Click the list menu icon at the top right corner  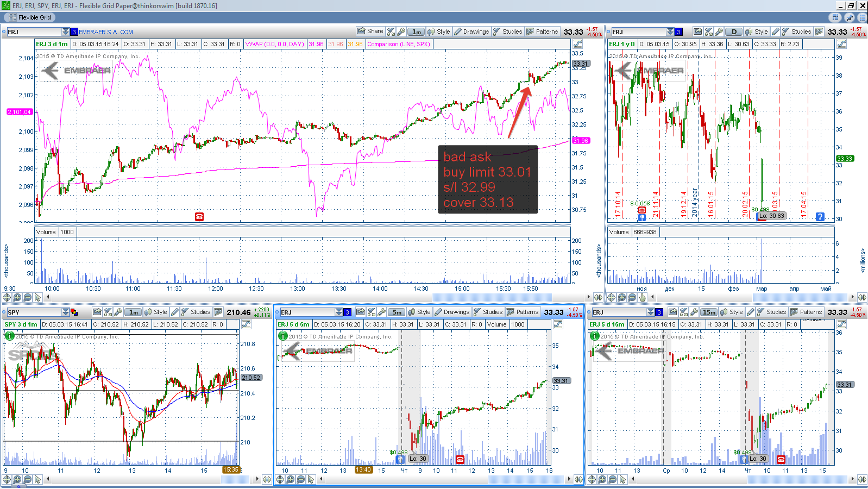pyautogui.click(x=861, y=17)
